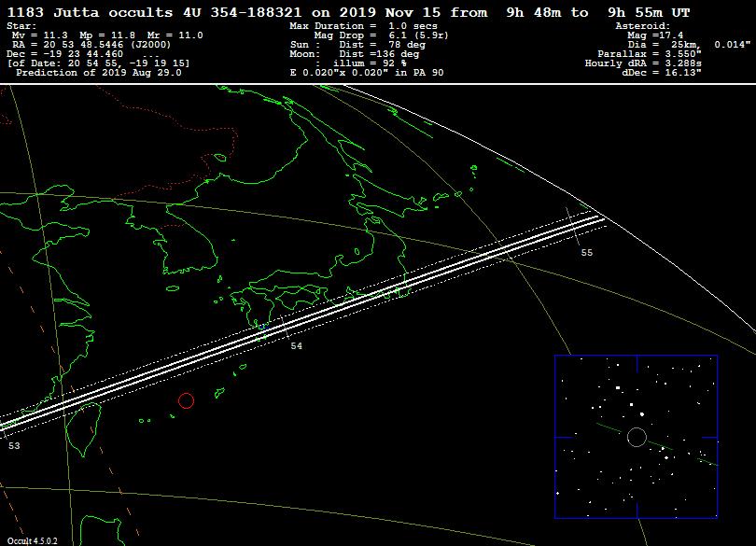Image resolution: width=756 pixels, height=546 pixels.
Task: Click the red circle marker on the map
Action: 186,400
